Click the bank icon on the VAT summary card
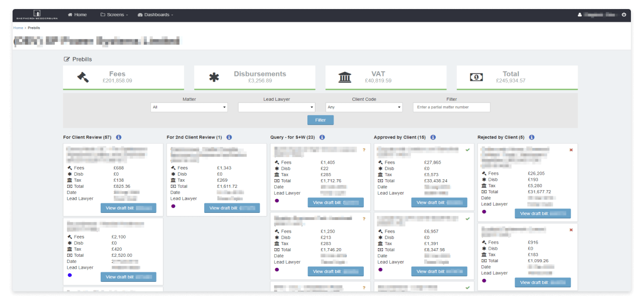 tap(344, 76)
